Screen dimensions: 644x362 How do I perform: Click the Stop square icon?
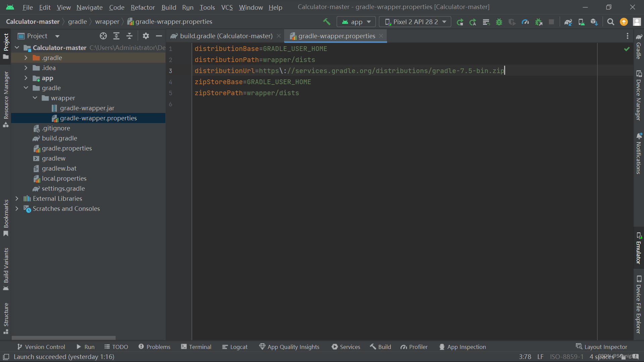551,22
